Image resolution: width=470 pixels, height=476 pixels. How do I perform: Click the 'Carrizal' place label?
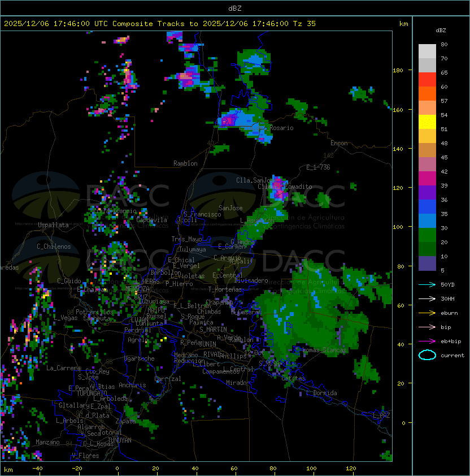pos(168,379)
